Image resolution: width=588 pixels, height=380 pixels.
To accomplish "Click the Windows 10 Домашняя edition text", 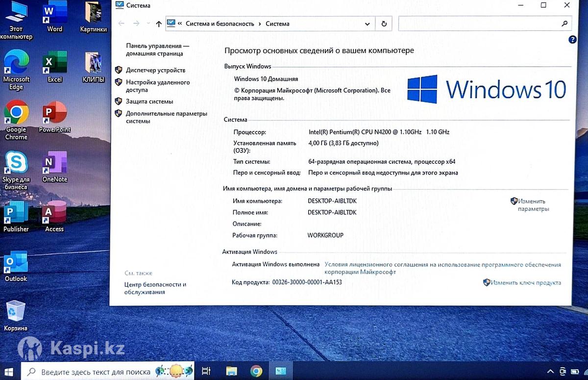I will (266, 79).
